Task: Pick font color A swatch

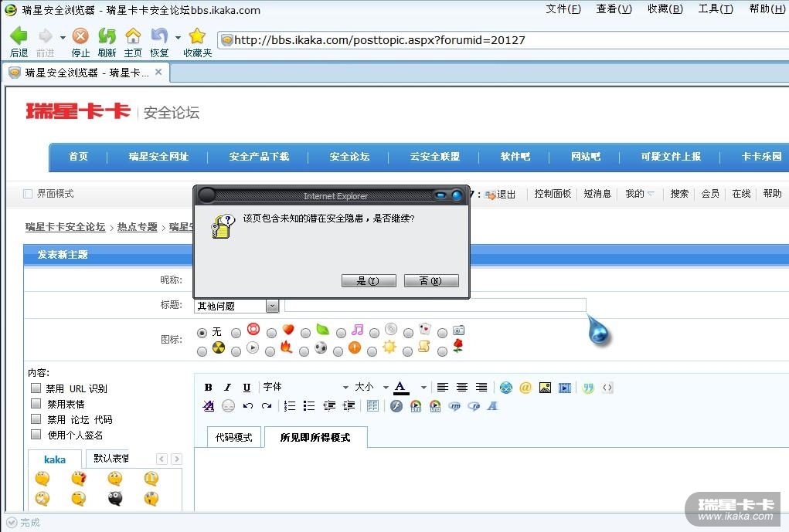Action: (x=400, y=387)
